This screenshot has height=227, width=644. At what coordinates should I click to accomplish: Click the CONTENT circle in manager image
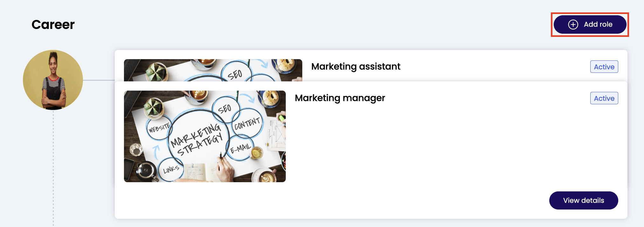pos(247,124)
